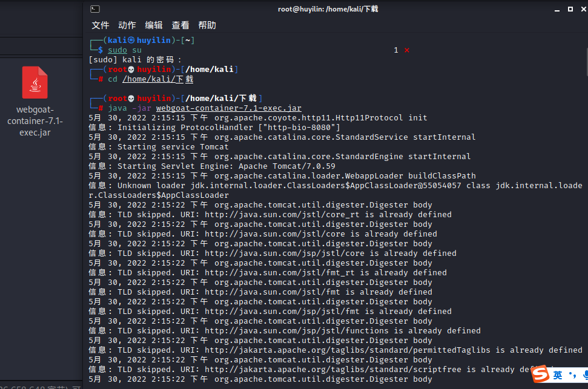Click the 'Apache Tomcat/7.0.59' engine line
Viewport: 588px width, 389px height.
click(x=212, y=166)
